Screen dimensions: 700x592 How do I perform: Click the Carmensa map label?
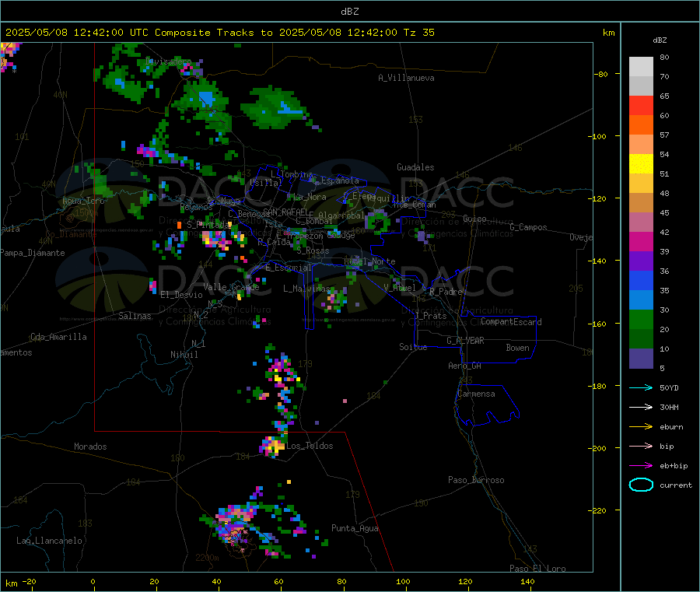click(x=476, y=394)
